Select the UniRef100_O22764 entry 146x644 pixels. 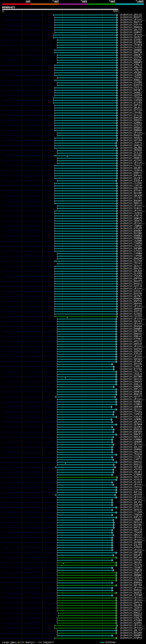[x=131, y=261]
